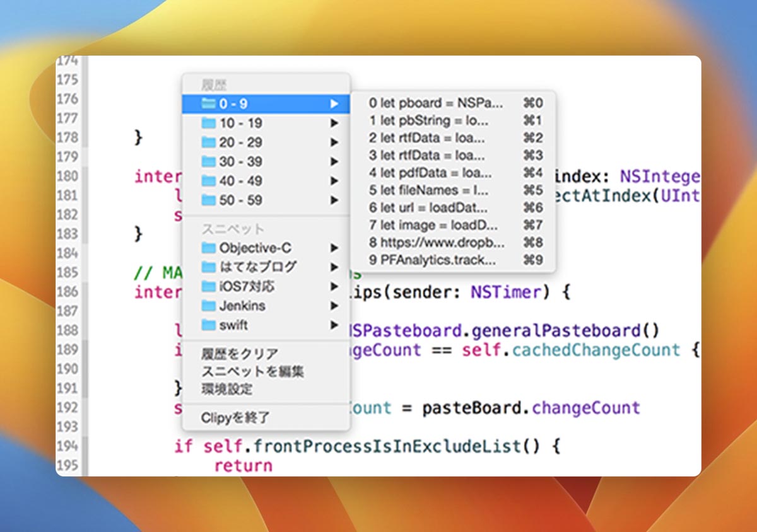Click the folder icon beside 10 - 19
The height and width of the screenshot is (532, 757).
[x=209, y=123]
